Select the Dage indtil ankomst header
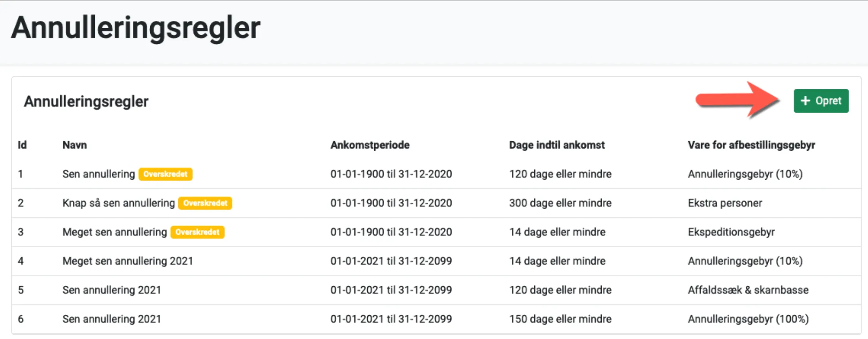868x339 pixels. 557,145
